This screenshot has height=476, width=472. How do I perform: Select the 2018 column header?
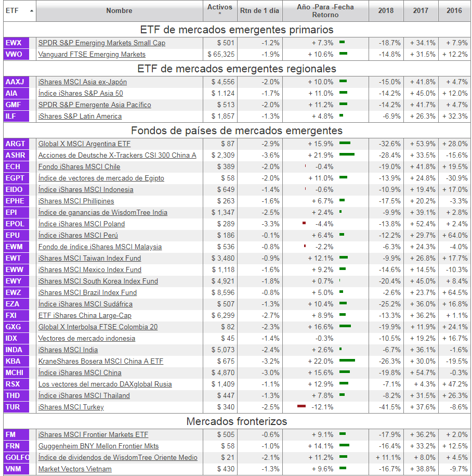coord(386,11)
